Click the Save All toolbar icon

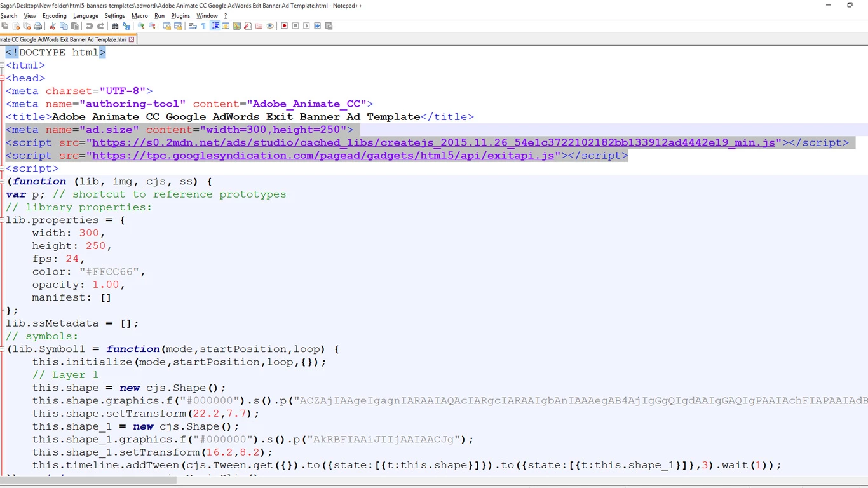[4, 26]
